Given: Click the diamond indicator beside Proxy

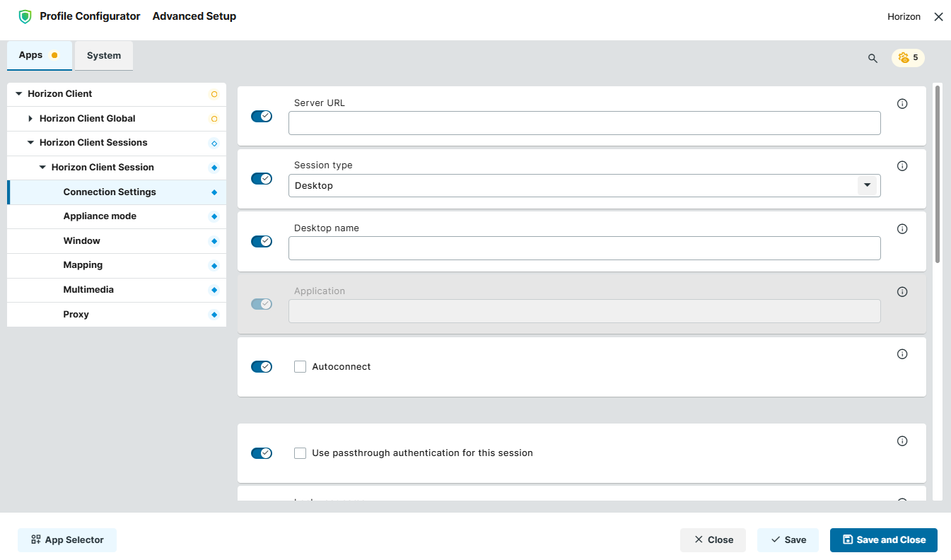Looking at the screenshot, I should [214, 315].
